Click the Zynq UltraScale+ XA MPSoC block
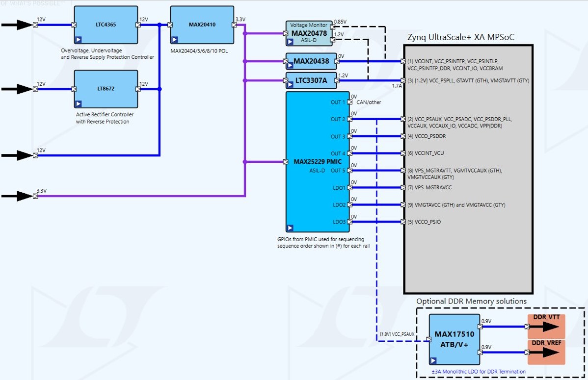 click(468, 169)
